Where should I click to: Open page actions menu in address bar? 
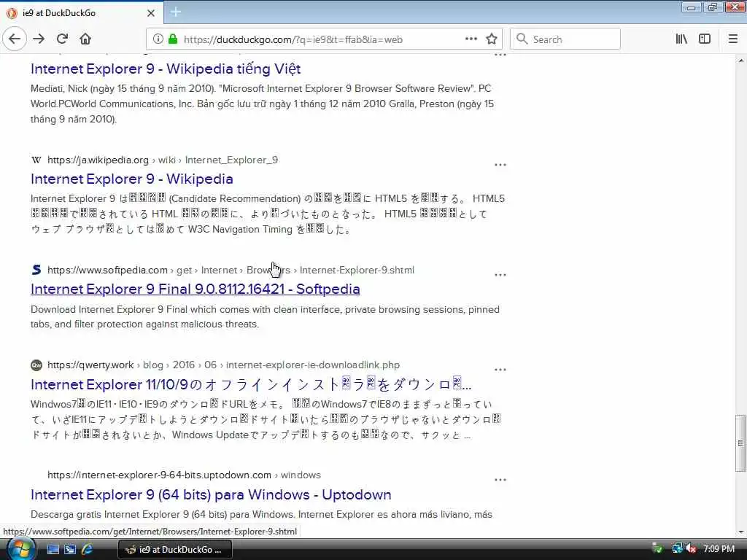coord(471,39)
